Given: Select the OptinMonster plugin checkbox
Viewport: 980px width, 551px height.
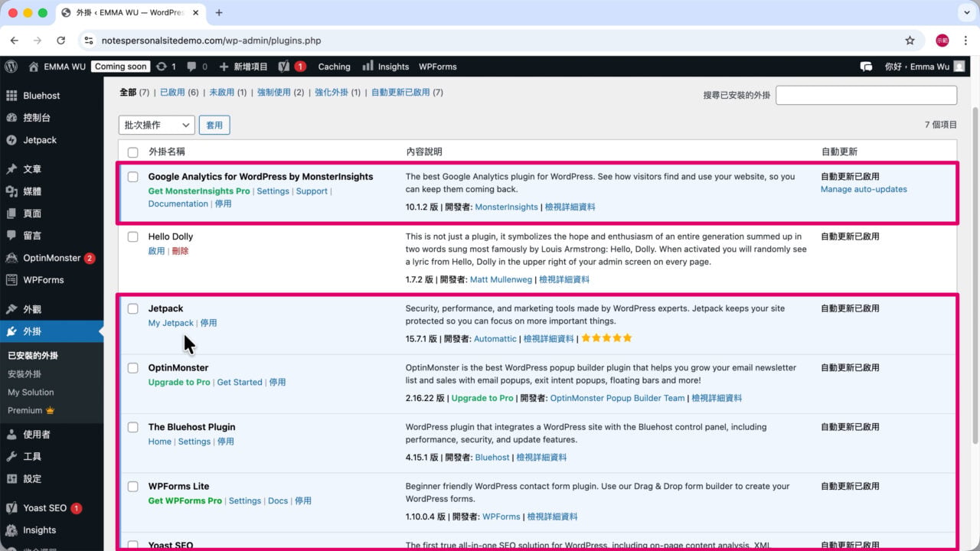Looking at the screenshot, I should coord(133,368).
